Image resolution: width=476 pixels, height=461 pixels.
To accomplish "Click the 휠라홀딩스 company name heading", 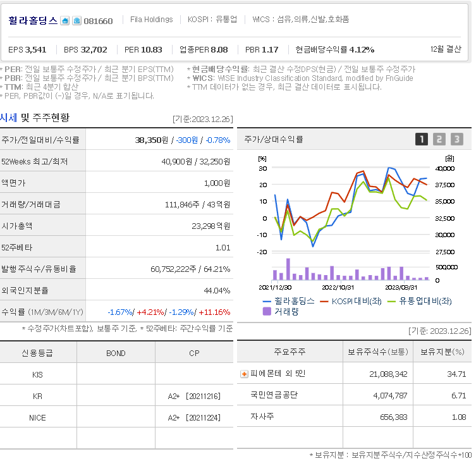I will [33, 20].
